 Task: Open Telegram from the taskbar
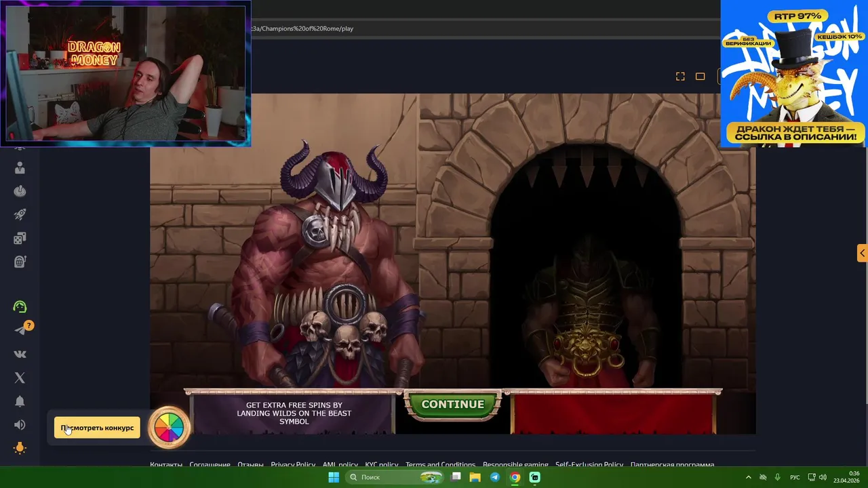[495, 477]
